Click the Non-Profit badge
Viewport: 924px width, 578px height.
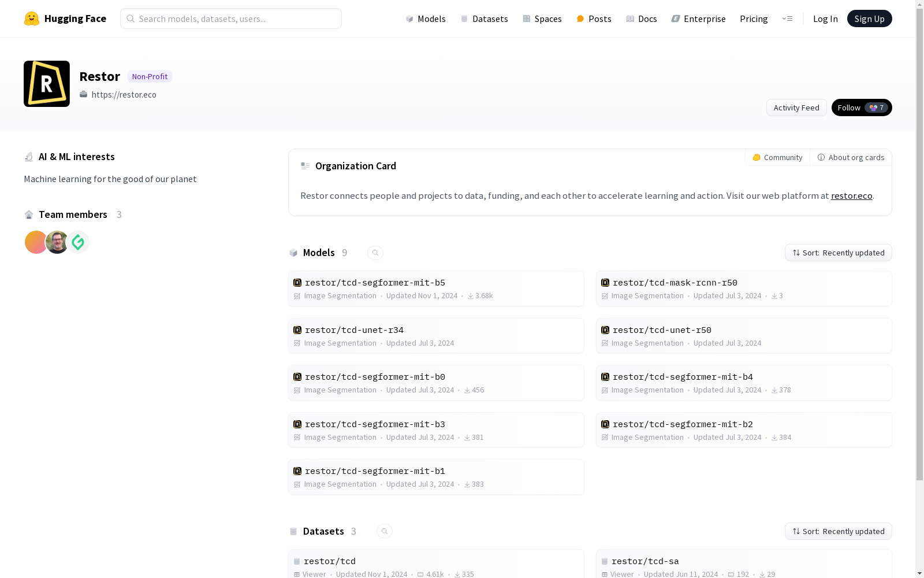(x=150, y=76)
